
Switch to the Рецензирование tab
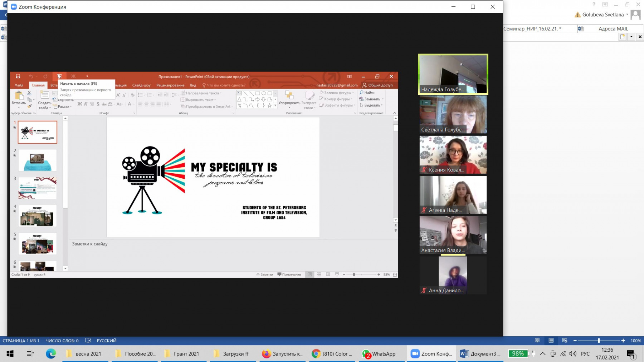[x=170, y=85]
